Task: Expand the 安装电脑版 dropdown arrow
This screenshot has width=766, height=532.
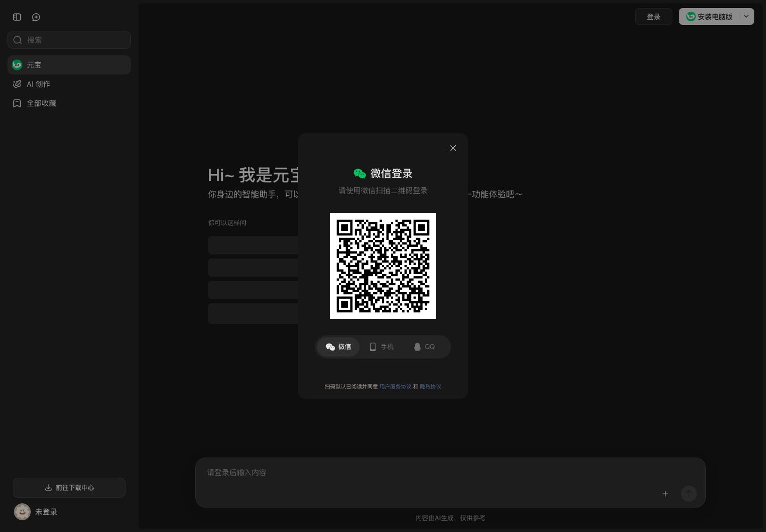Action: 746,16
